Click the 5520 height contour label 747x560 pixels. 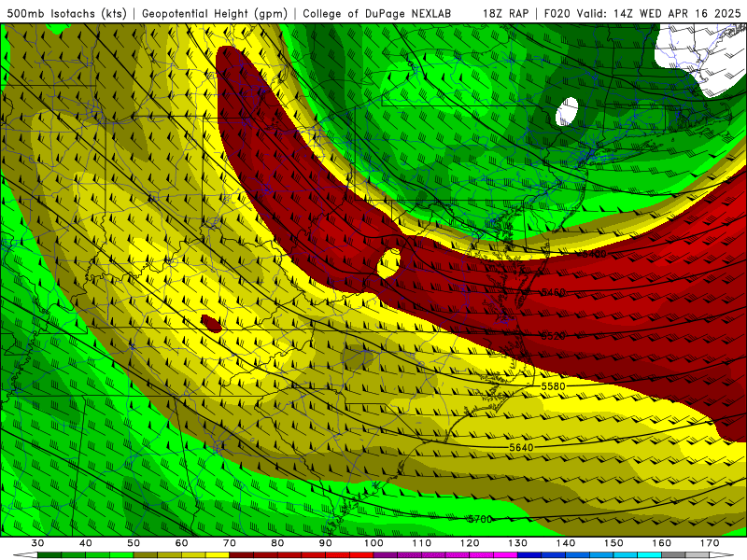[x=554, y=336]
